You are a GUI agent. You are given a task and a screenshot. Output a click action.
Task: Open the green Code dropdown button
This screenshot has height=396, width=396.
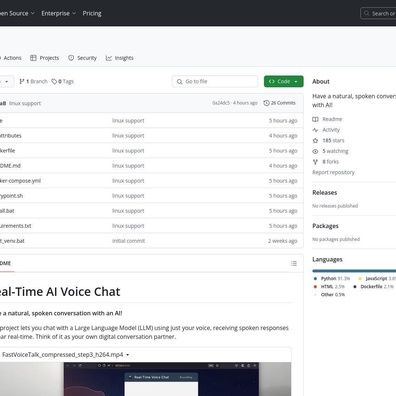click(284, 81)
